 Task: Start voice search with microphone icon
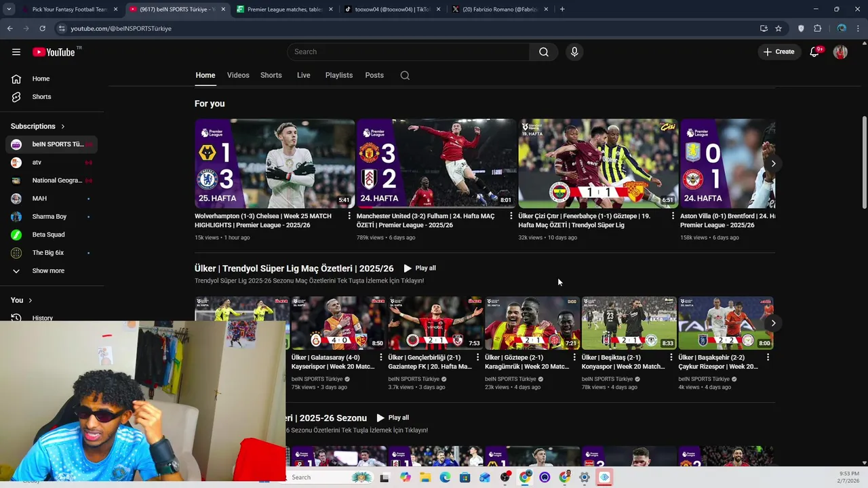(x=574, y=52)
